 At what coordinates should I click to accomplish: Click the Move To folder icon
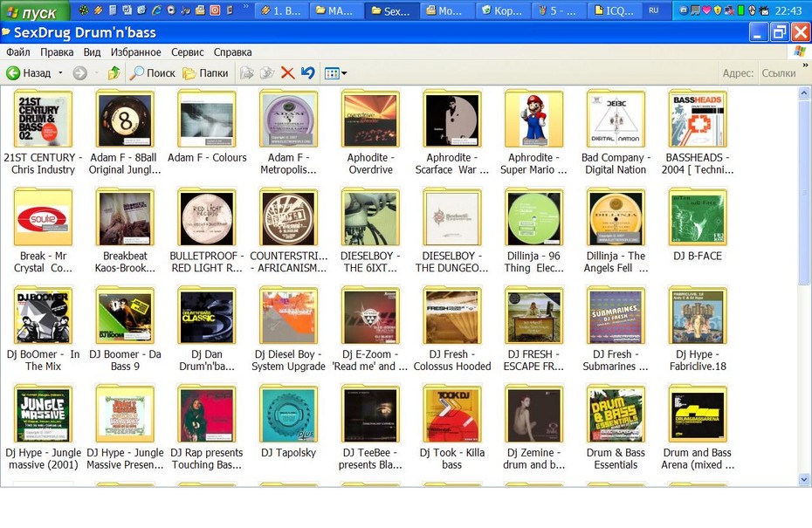coord(247,73)
